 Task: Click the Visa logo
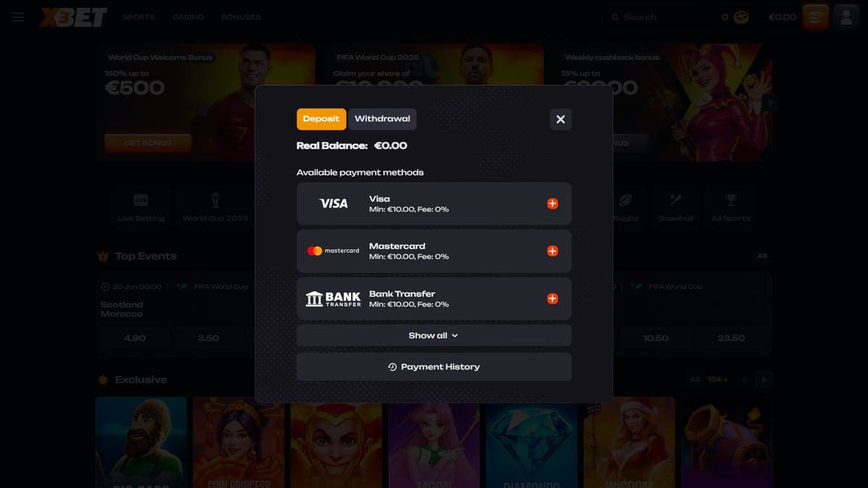tap(333, 204)
